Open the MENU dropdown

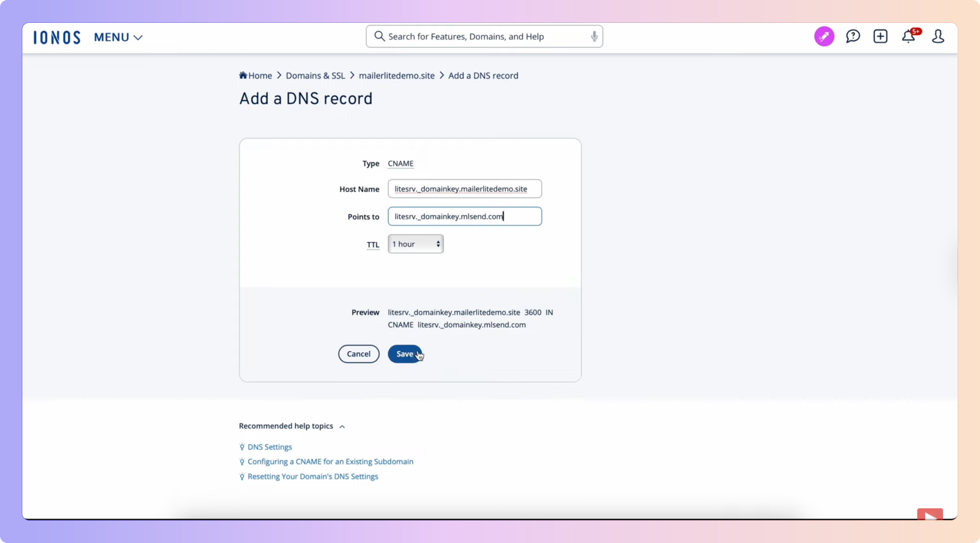pos(118,37)
